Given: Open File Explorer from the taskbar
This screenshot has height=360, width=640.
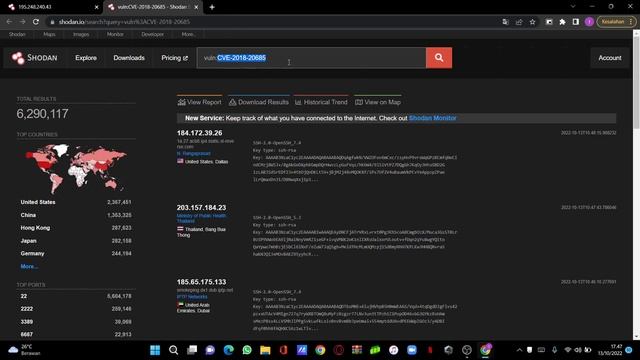Looking at the screenshot, I should click(265, 350).
